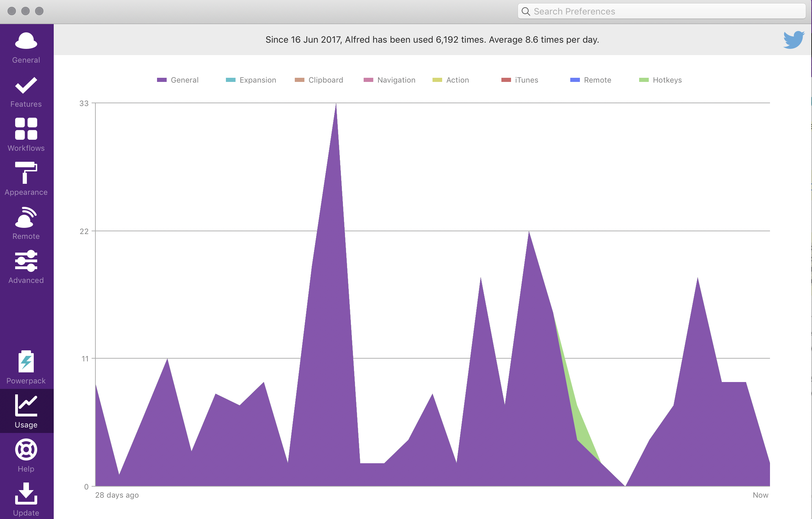Select the Usage chart icon
812x519 pixels.
pyautogui.click(x=26, y=405)
